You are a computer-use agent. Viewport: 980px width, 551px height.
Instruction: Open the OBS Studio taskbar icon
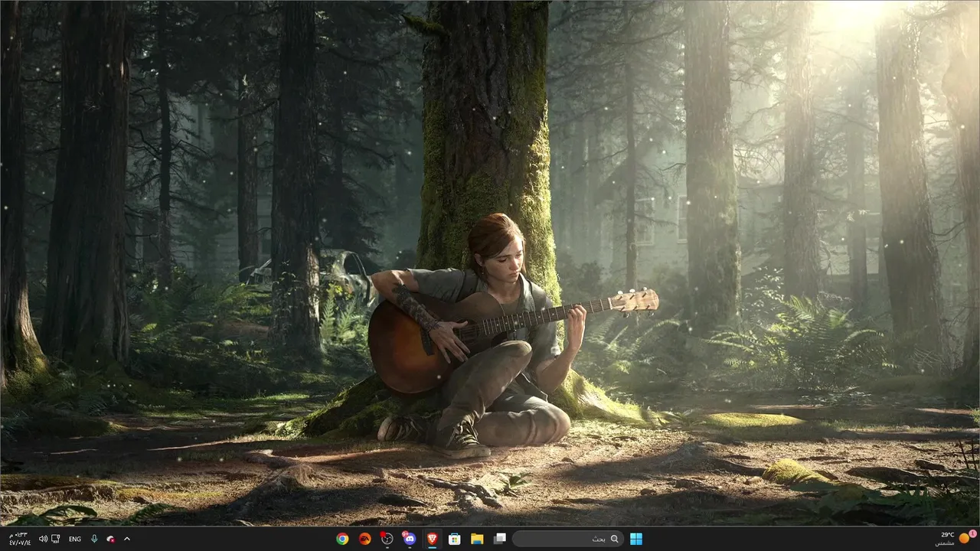[387, 539]
